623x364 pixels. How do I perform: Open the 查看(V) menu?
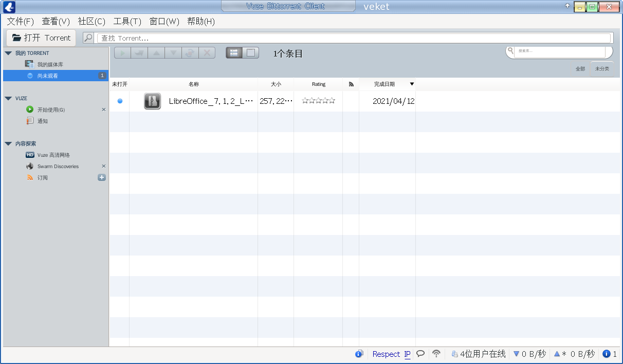[x=56, y=22]
